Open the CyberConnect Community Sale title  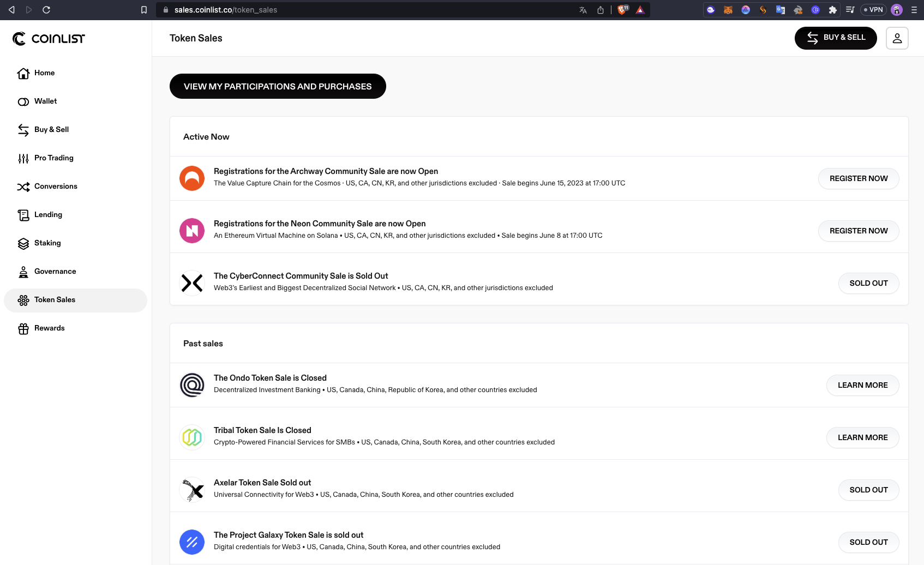tap(301, 276)
